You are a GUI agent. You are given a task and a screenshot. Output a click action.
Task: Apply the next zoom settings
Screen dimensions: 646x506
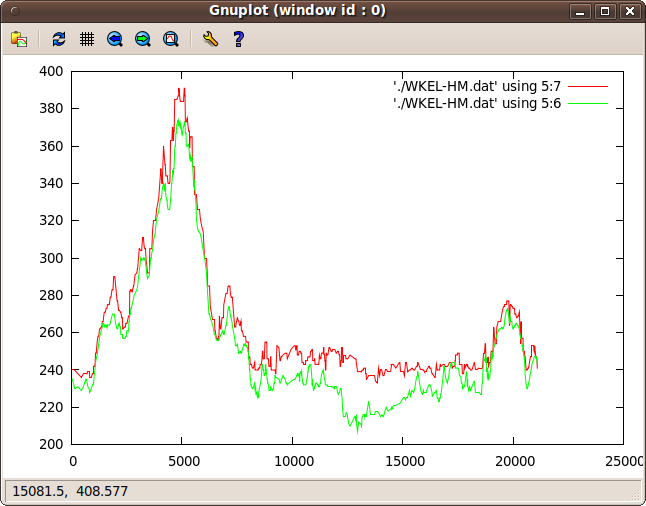(x=143, y=39)
